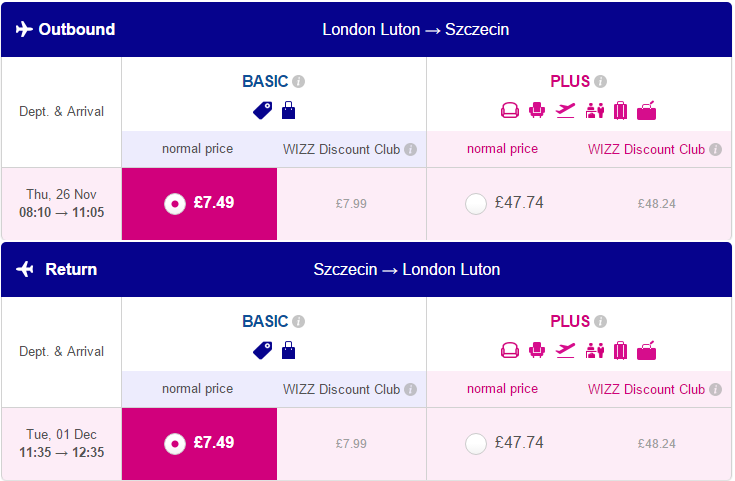Select return BASIC £7.49 radio button
The image size is (735, 481).
[x=175, y=444]
